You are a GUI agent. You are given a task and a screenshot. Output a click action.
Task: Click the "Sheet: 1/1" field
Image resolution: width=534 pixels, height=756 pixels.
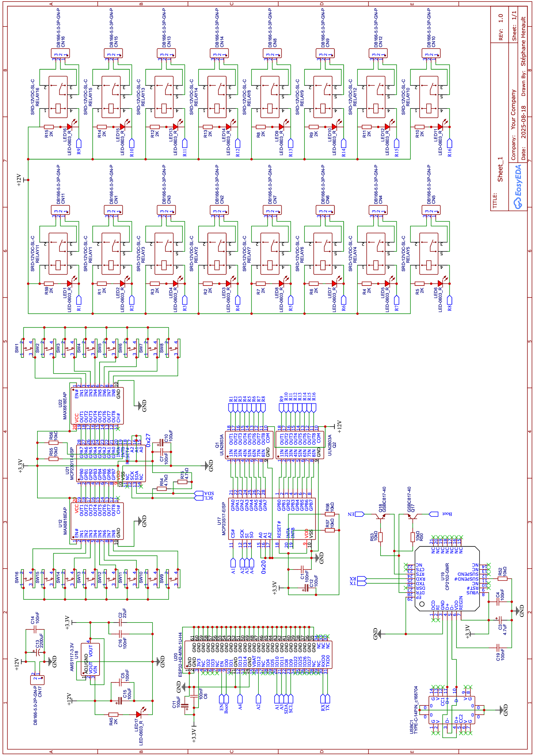514,26
